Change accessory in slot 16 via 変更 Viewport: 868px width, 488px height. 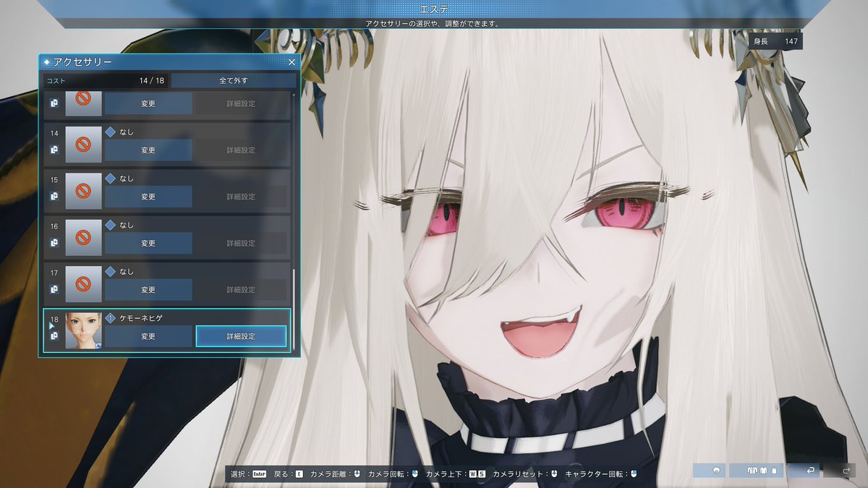(x=148, y=243)
